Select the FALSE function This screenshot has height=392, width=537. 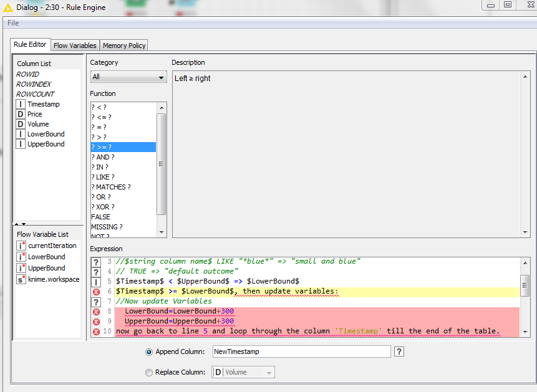(x=123, y=217)
